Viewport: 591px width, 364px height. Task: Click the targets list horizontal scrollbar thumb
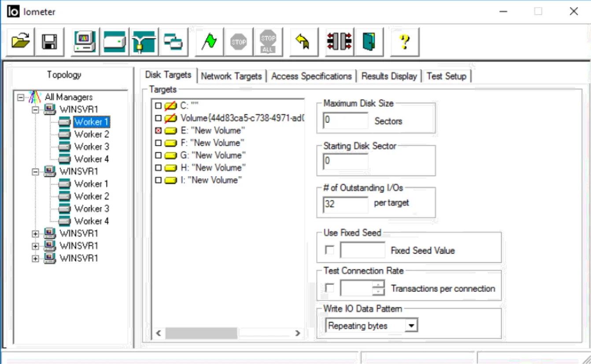pos(201,333)
